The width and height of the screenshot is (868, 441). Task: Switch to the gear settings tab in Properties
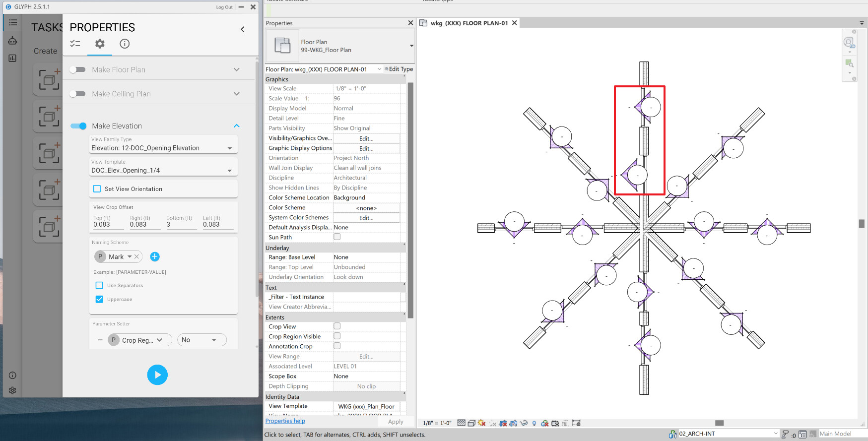coord(100,44)
